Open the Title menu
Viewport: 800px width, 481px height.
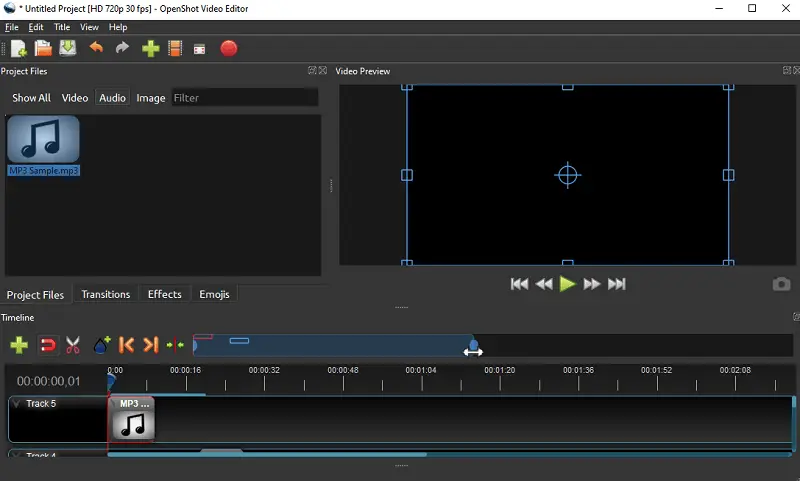coord(62,27)
